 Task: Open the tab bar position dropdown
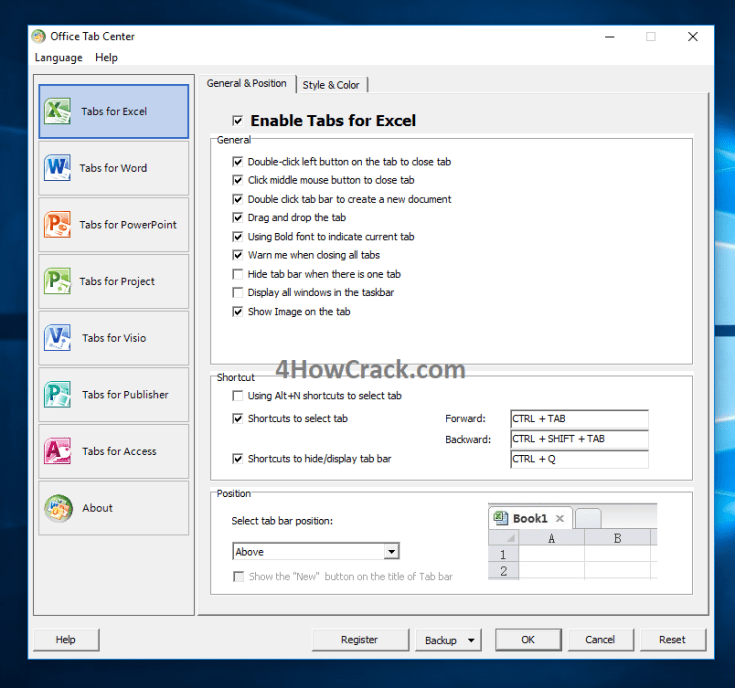click(x=391, y=552)
